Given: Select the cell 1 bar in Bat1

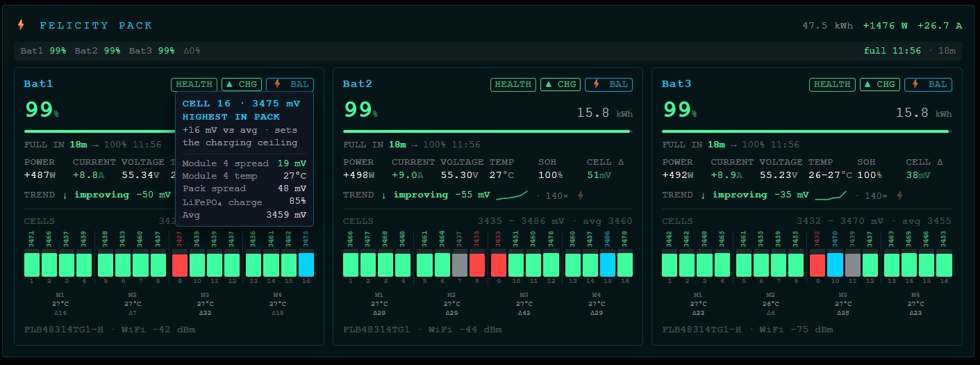Looking at the screenshot, I should [32, 265].
